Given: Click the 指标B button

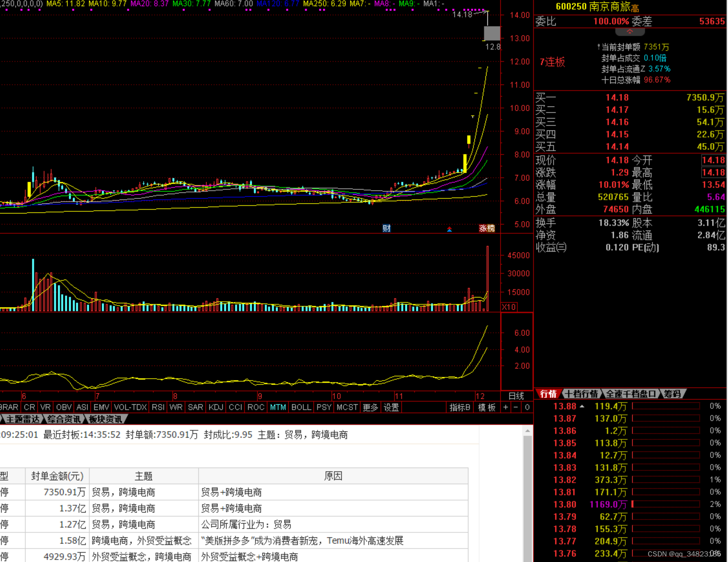Looking at the screenshot, I should 459,407.
